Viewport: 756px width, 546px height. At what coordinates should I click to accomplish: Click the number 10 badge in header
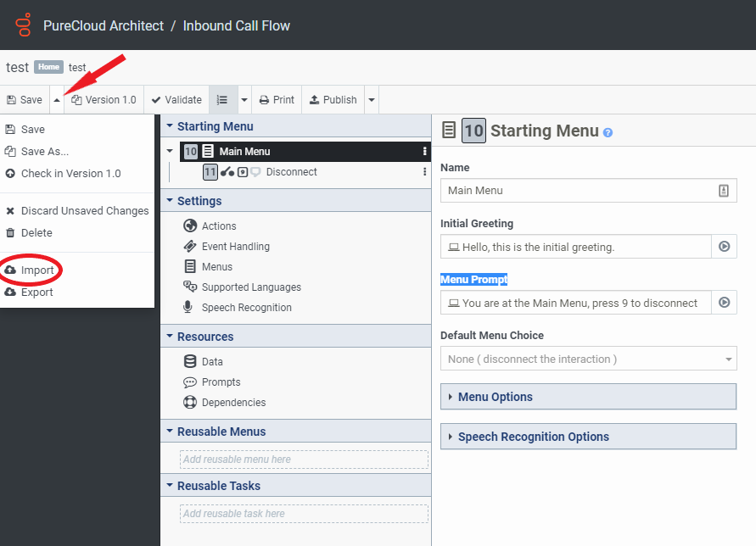coord(473,131)
